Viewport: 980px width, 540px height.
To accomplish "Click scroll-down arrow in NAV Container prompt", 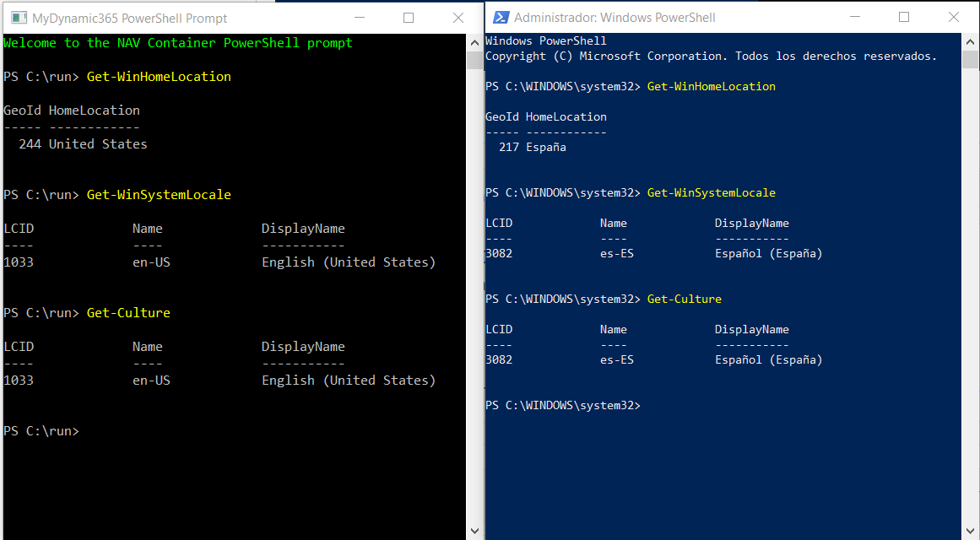I will click(x=474, y=532).
